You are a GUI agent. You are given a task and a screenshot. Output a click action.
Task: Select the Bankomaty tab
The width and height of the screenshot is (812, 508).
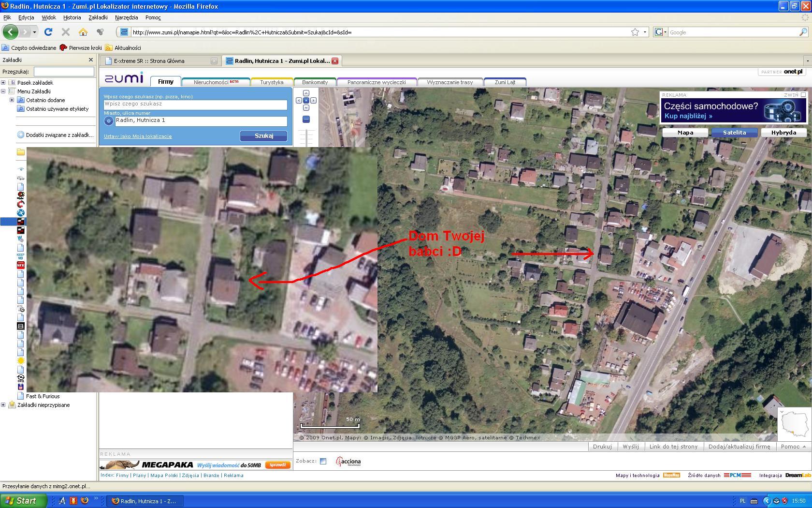tap(315, 82)
